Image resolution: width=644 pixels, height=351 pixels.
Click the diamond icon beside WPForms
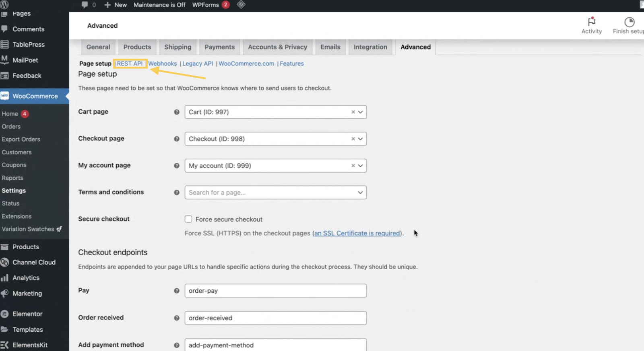point(241,5)
